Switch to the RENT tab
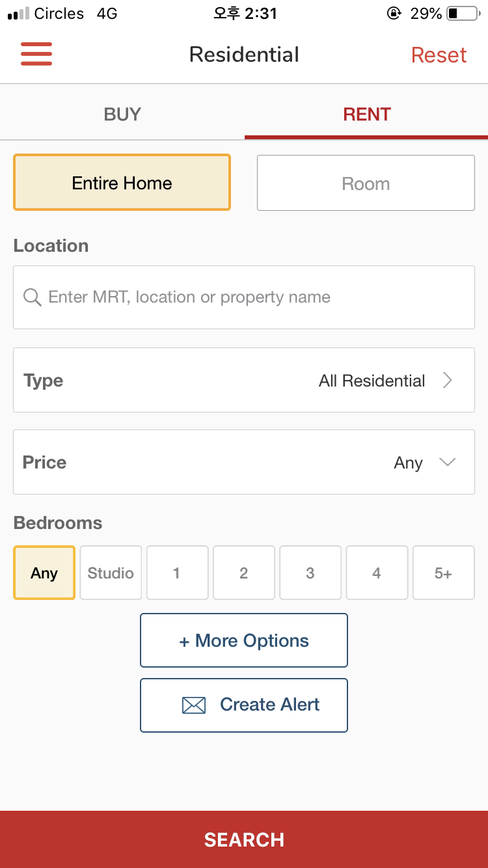Viewport: 488px width, 868px height. pos(366,114)
